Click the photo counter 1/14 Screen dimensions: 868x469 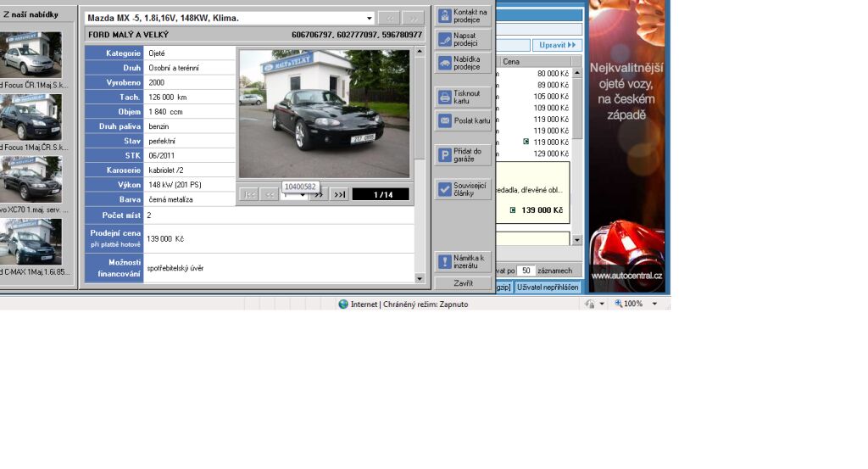[x=381, y=194]
